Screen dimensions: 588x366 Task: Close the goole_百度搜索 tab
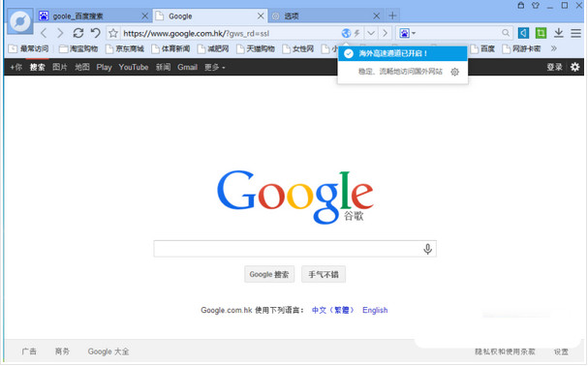coord(144,16)
